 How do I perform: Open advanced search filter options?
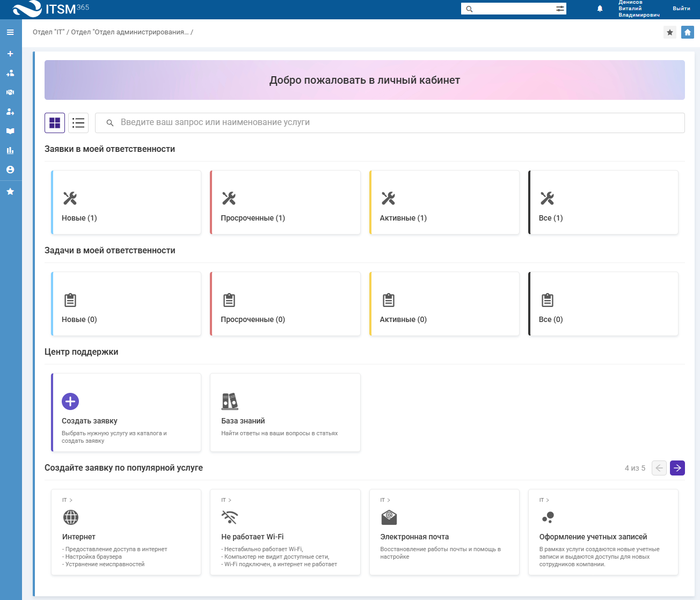point(560,9)
